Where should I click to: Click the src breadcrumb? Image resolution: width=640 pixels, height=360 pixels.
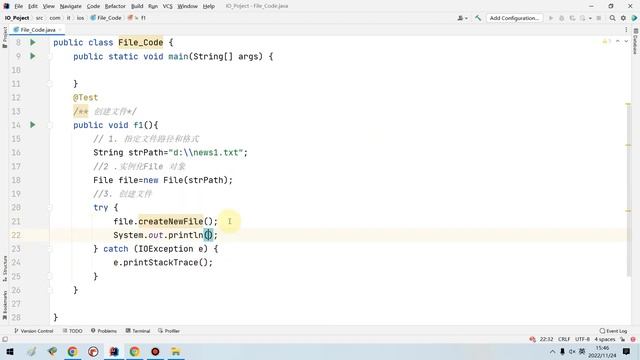coord(39,18)
